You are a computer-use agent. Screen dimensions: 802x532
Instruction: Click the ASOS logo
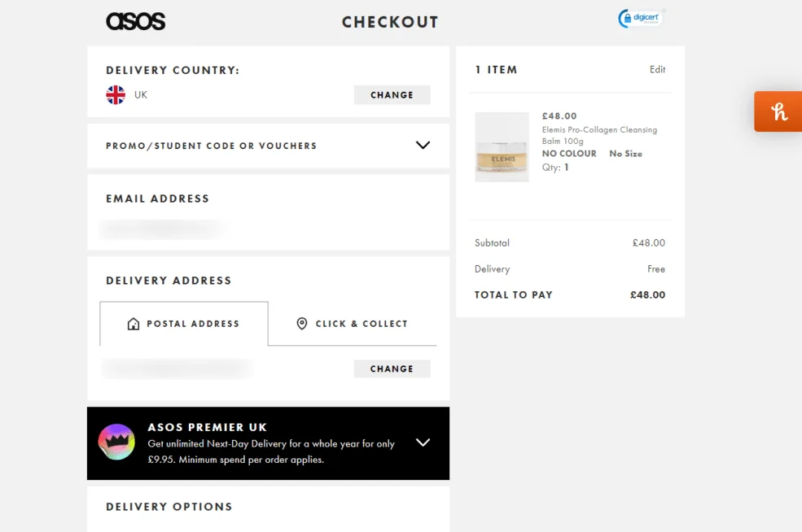click(x=135, y=21)
